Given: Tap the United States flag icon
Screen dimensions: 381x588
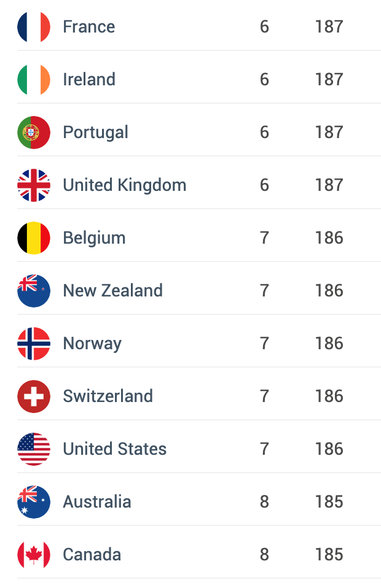Looking at the screenshot, I should (34, 449).
